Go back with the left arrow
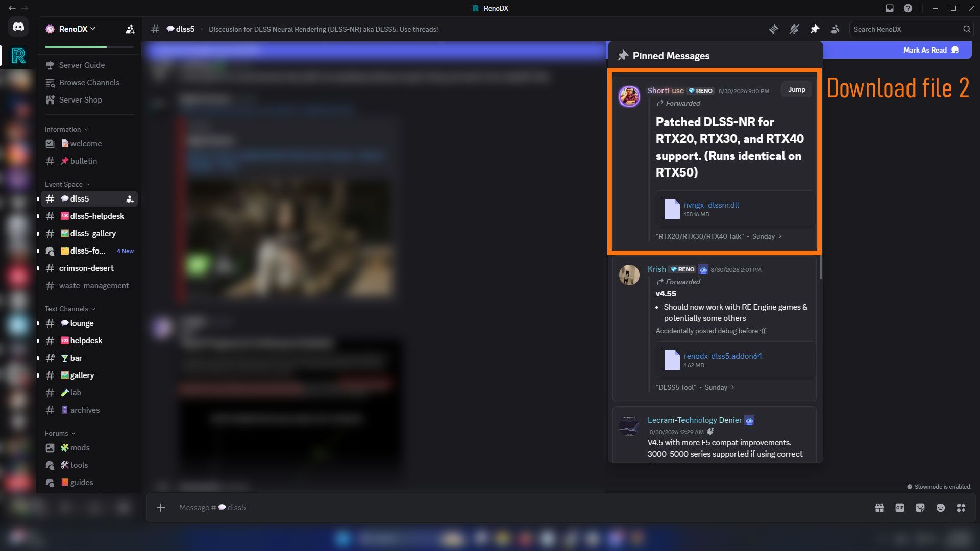 click(12, 8)
